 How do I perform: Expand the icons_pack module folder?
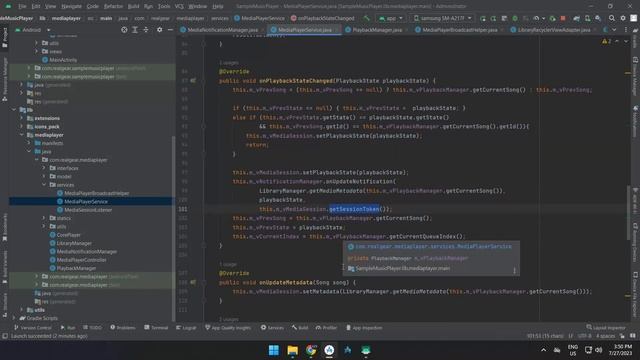click(22, 127)
